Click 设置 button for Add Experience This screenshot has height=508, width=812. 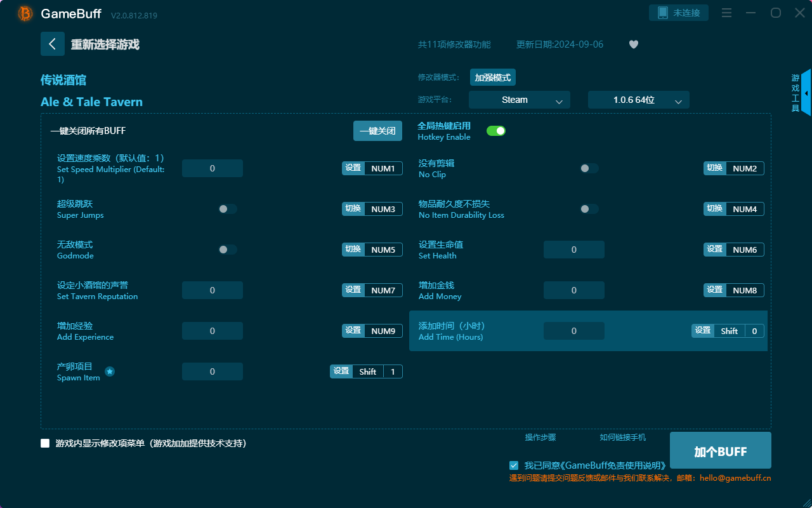point(353,331)
